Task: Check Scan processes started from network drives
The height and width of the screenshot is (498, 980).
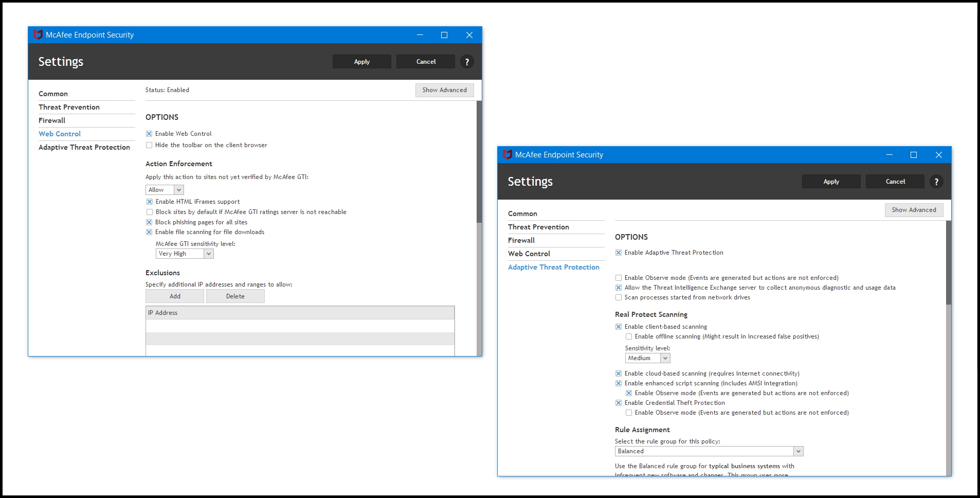Action: click(x=619, y=297)
